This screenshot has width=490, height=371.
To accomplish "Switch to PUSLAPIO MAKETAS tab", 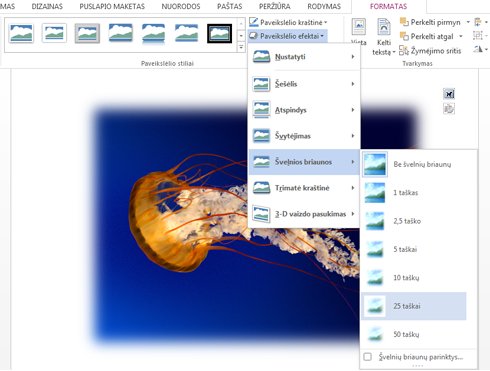I will (x=112, y=6).
